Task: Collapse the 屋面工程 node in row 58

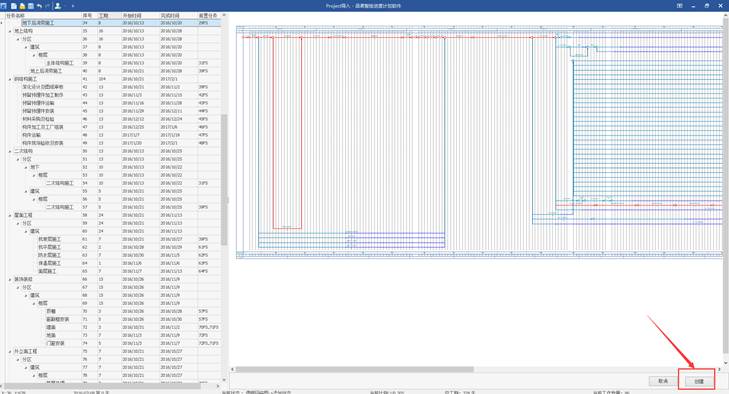Action: [10, 215]
